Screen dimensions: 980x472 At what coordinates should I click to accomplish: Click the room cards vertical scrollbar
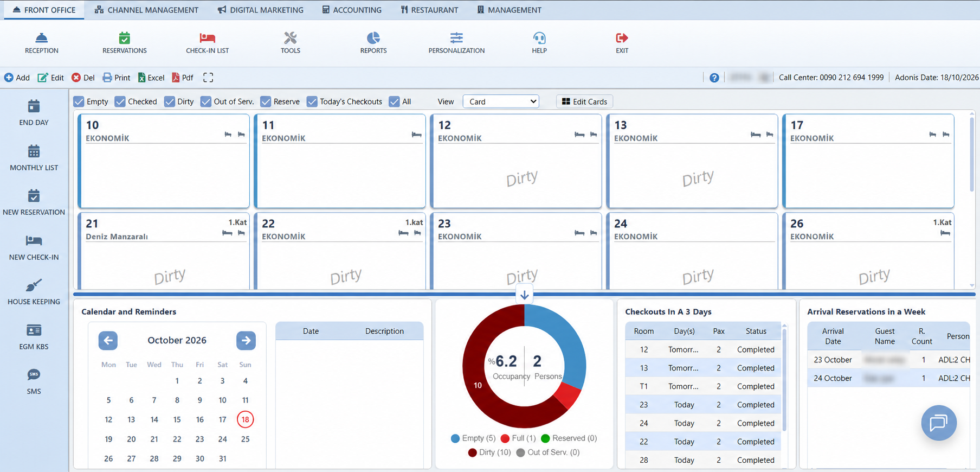[971, 155]
